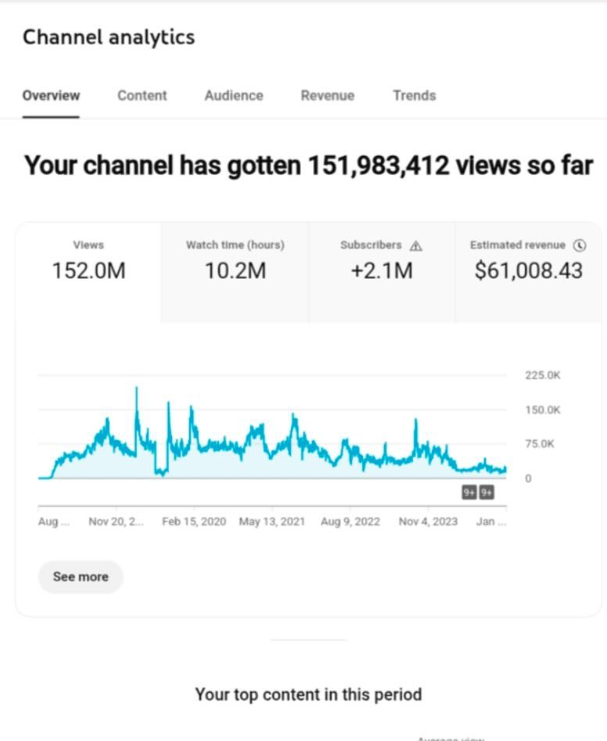Click Your top content in this period
Image resolution: width=607 pixels, height=741 pixels.
click(x=308, y=695)
